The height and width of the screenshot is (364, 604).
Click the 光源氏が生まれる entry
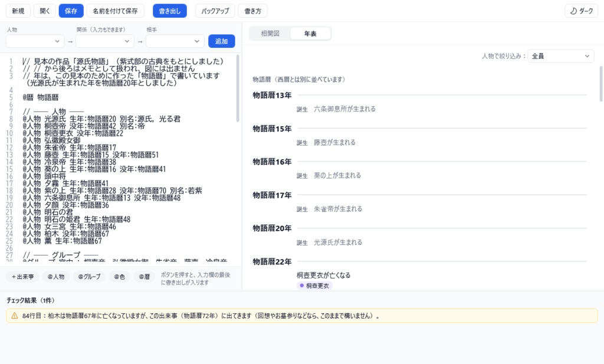click(338, 242)
